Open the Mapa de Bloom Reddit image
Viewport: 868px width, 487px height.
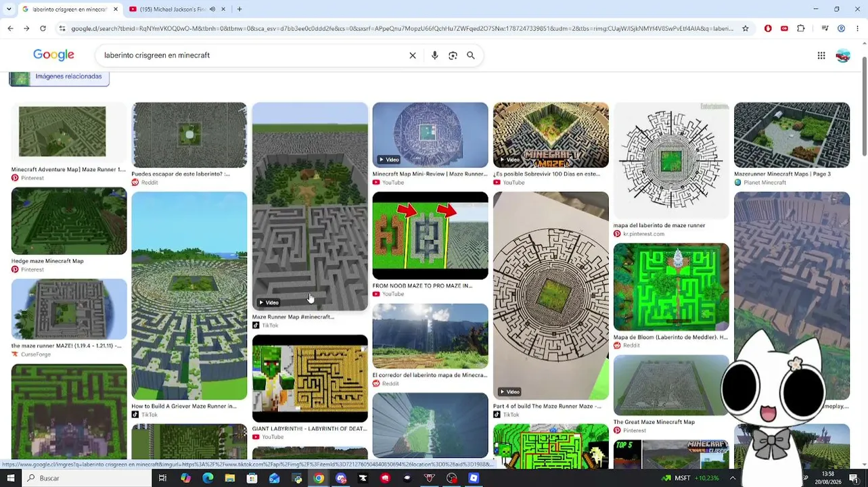[x=671, y=287]
